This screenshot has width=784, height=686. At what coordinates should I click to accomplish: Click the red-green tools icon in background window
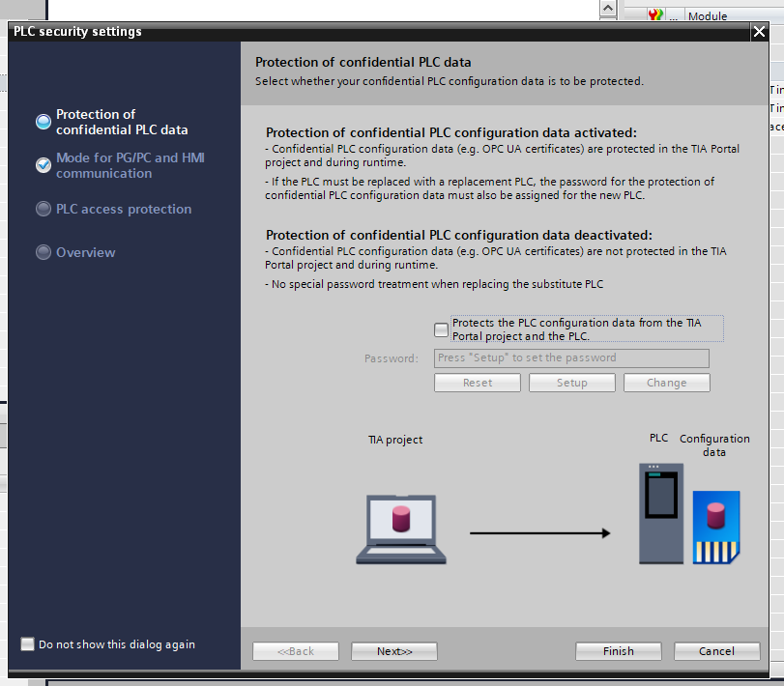click(655, 14)
